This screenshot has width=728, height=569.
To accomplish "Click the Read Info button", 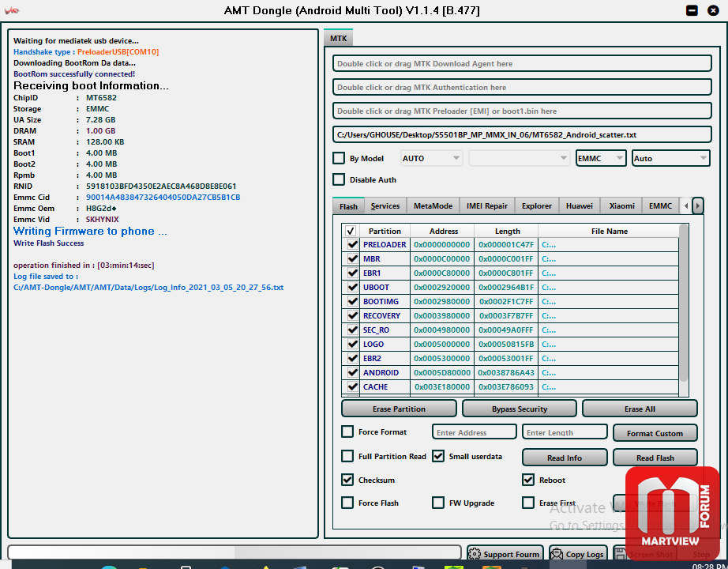I will [x=565, y=458].
